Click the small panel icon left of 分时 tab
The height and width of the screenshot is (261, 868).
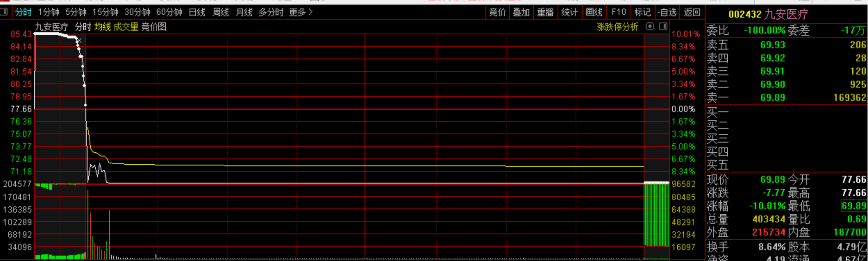pyautogui.click(x=4, y=12)
